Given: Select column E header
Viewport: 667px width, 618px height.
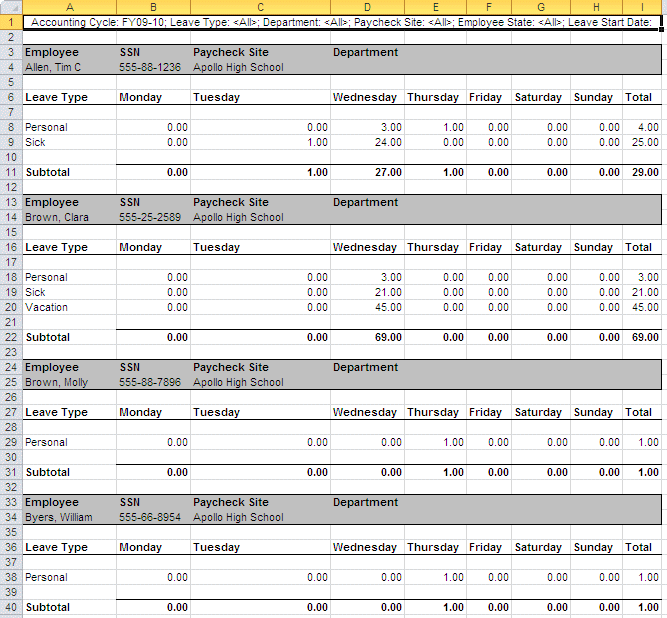Looking at the screenshot, I should point(435,7).
